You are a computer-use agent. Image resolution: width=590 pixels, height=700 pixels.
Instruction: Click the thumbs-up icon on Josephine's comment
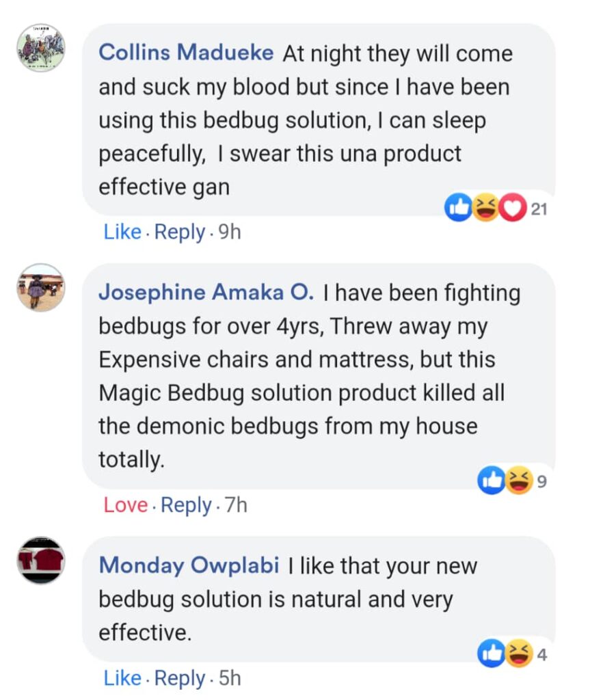492,482
